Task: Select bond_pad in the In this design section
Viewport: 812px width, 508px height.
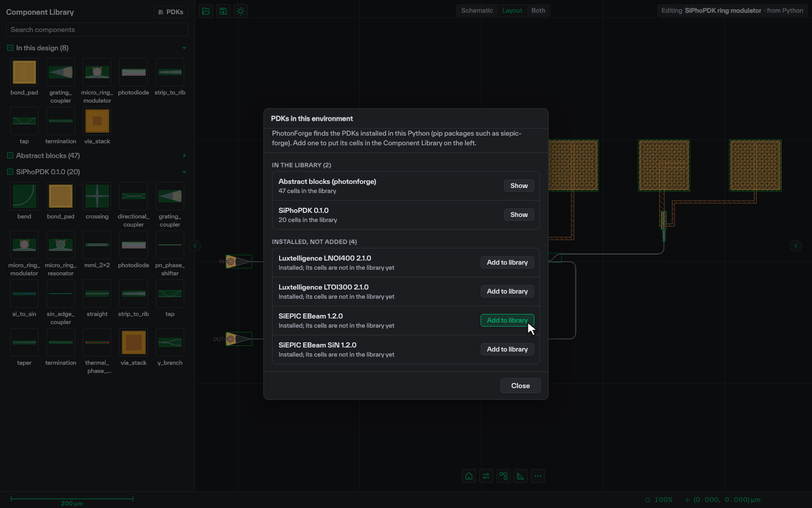Action: 24,72
